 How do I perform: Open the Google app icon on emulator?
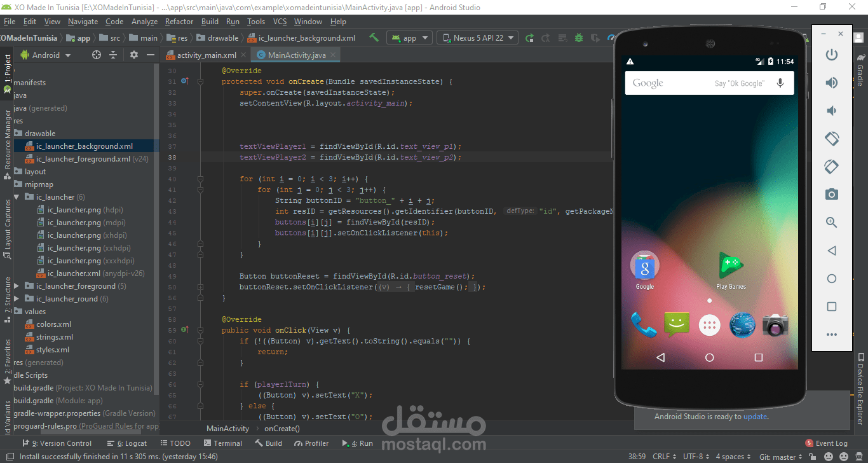click(644, 270)
